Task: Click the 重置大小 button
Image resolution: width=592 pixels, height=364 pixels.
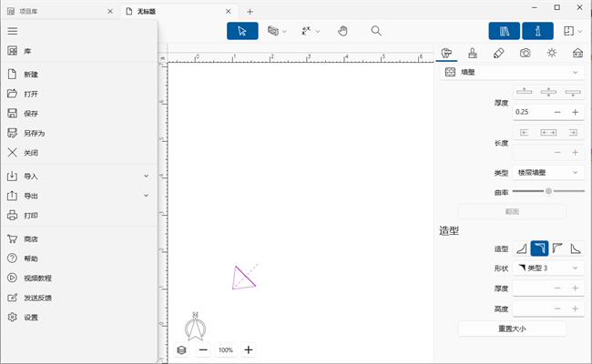Action: tap(512, 329)
